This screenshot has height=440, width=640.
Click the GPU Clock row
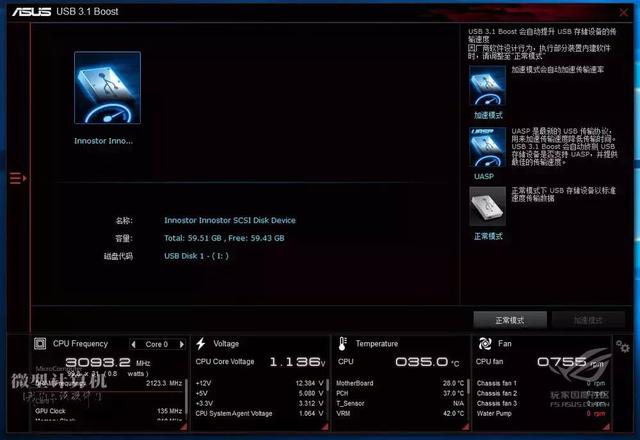109,411
